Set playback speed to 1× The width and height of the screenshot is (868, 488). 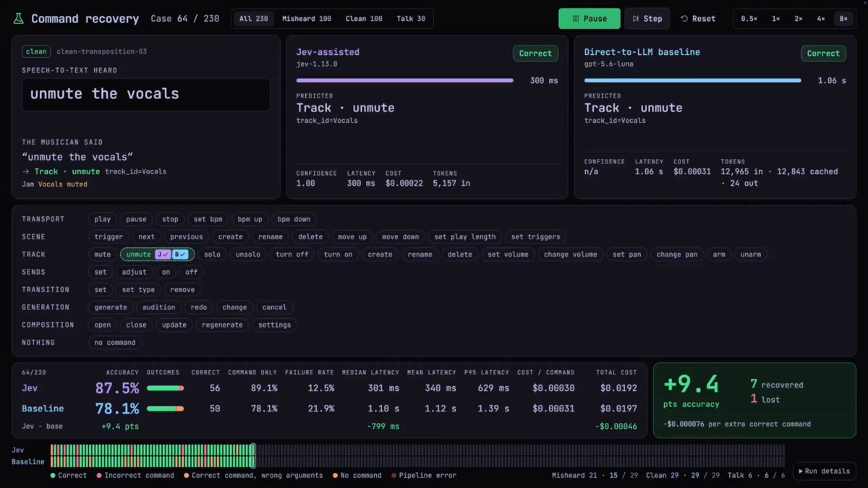pos(775,19)
